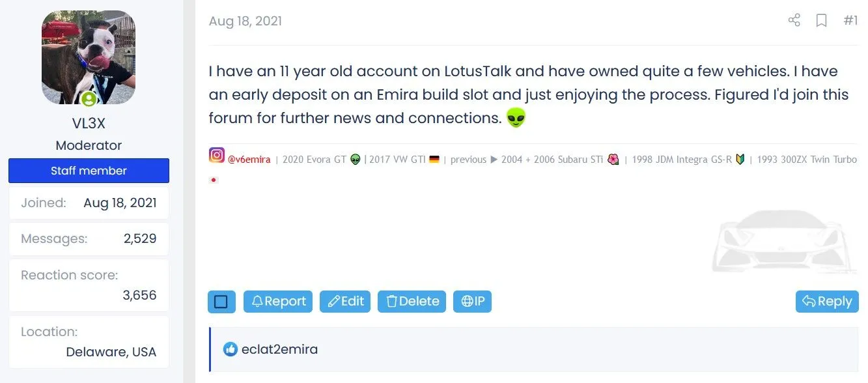This screenshot has width=868, height=383.
Task: Click the alien emoji in post text
Action: pyautogui.click(x=516, y=118)
